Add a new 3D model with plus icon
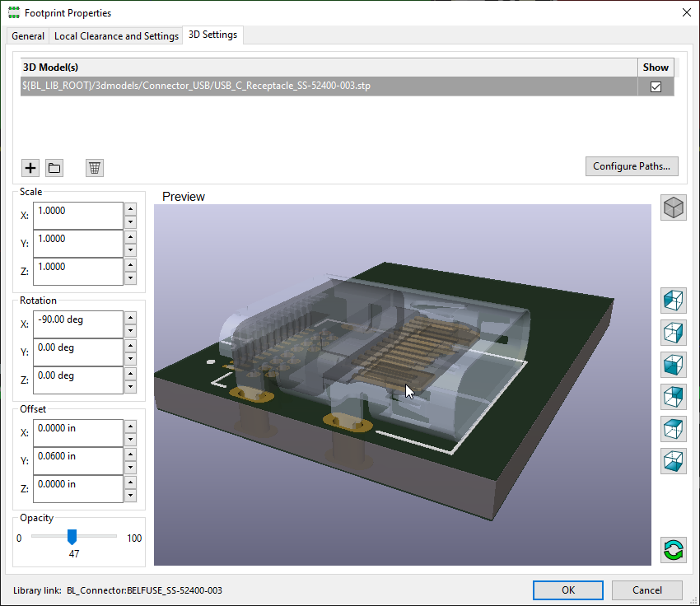 tap(30, 168)
